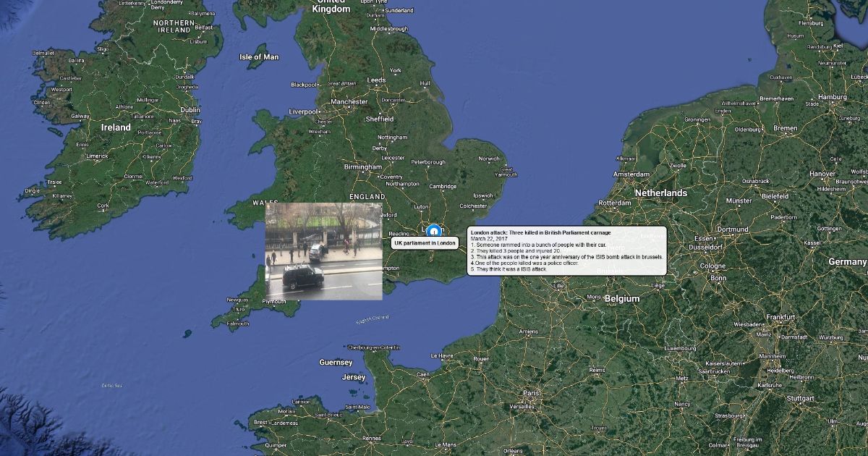The image size is (868, 456).
Task: Click the 'Limerick' city label
Action: [x=97, y=156]
